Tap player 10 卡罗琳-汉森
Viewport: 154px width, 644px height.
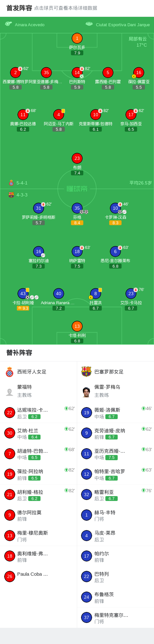pyautogui.click(x=115, y=208)
